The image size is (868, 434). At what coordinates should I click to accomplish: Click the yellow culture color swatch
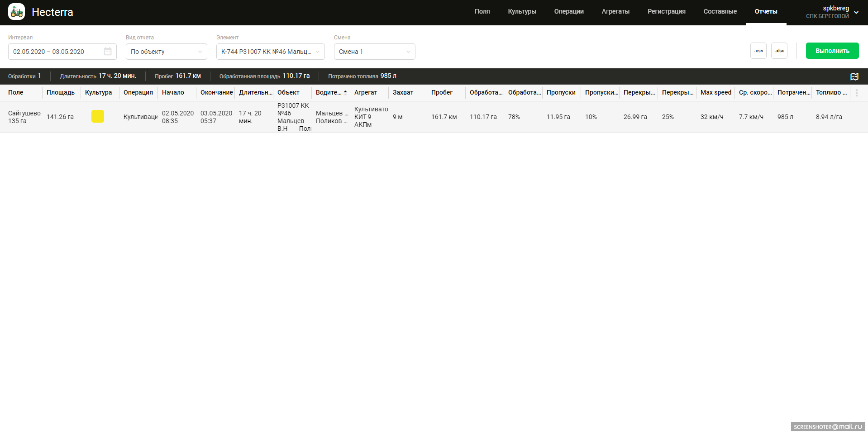click(x=98, y=117)
